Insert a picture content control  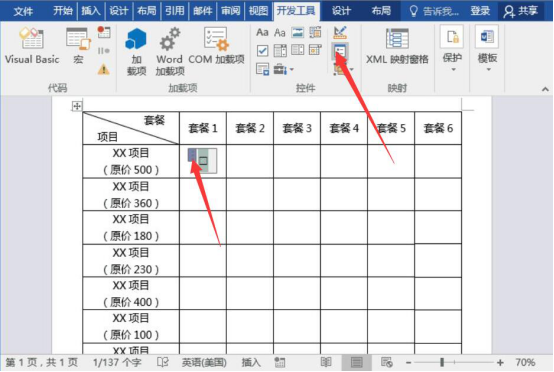pos(297,33)
